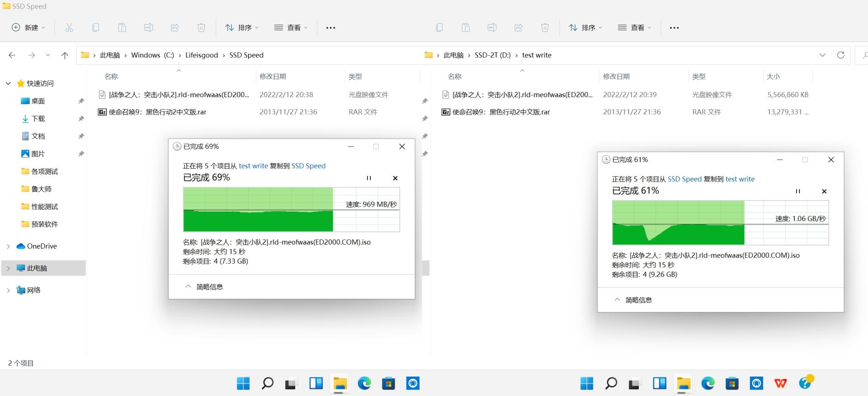The height and width of the screenshot is (396, 868).
Task: Open the right 查看 view dropdown
Action: pos(635,28)
